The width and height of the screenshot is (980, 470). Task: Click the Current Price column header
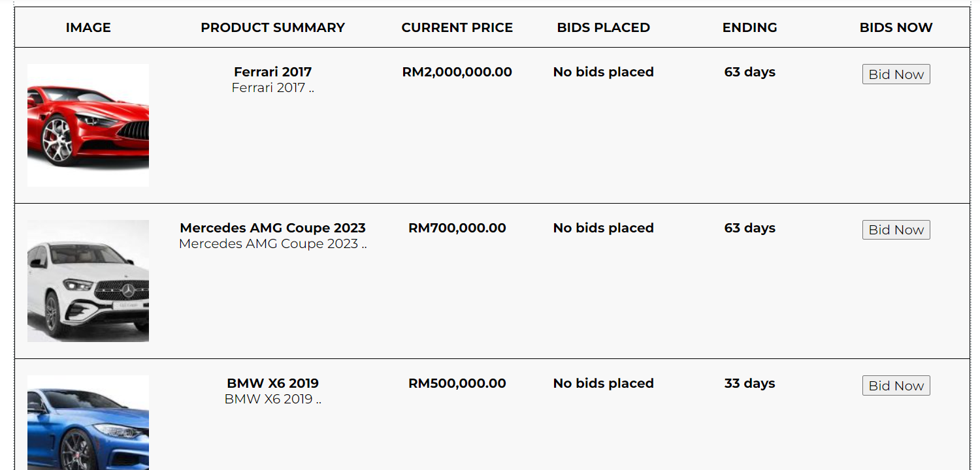point(457,27)
